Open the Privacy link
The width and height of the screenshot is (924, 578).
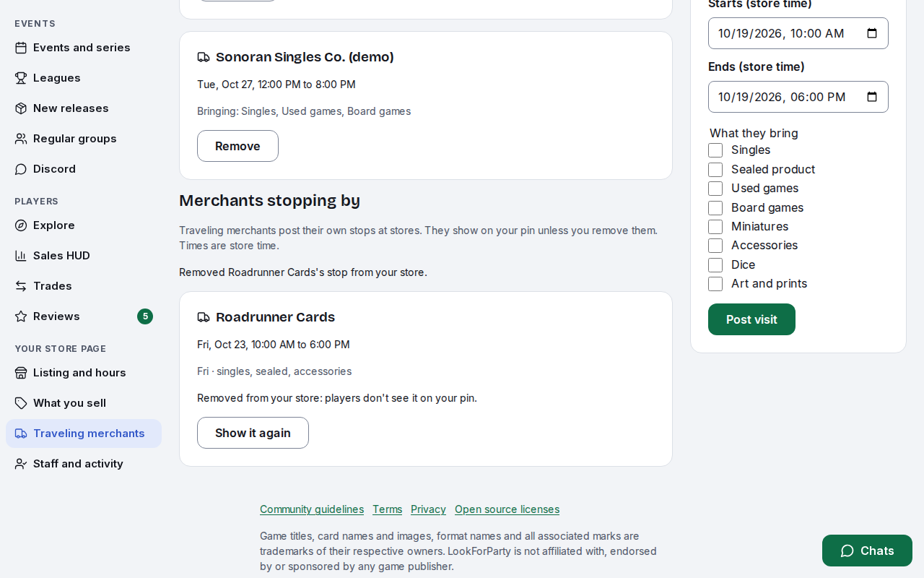click(428, 509)
